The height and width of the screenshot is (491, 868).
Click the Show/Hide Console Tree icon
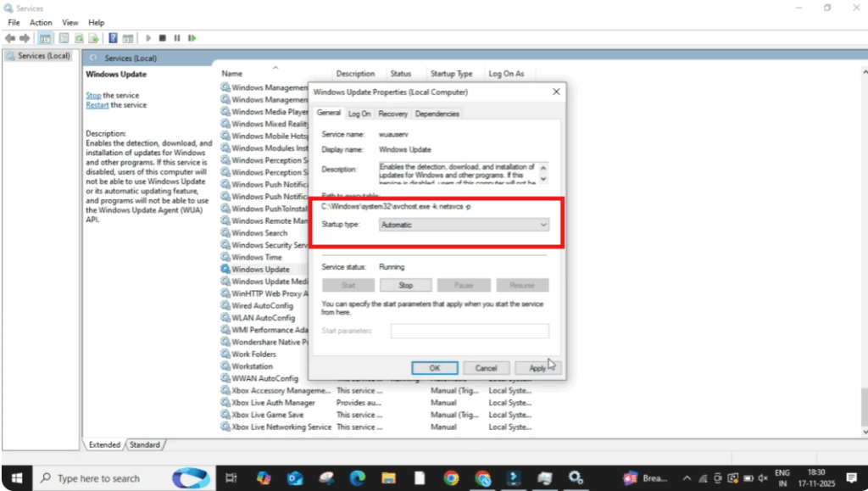45,38
